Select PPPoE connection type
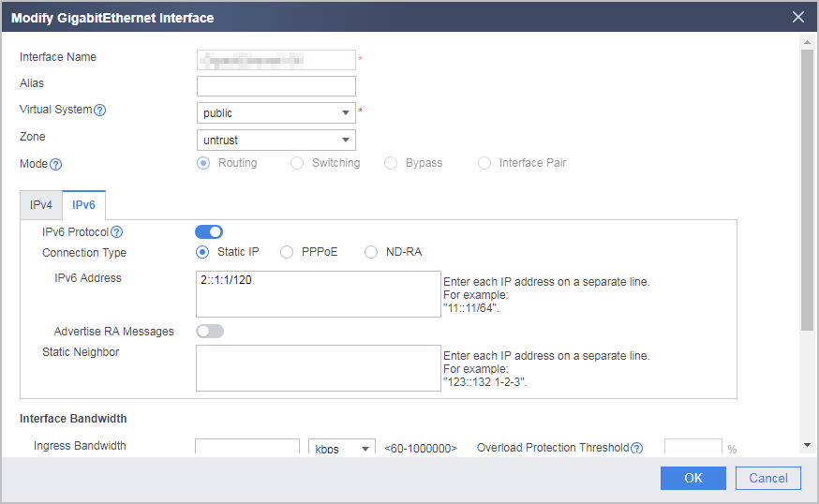 pyautogui.click(x=287, y=252)
